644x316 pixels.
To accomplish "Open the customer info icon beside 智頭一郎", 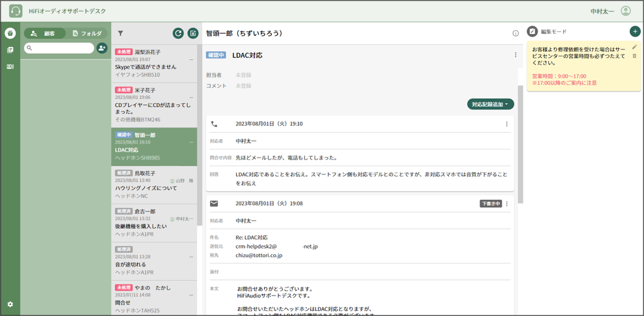I will pos(515,33).
